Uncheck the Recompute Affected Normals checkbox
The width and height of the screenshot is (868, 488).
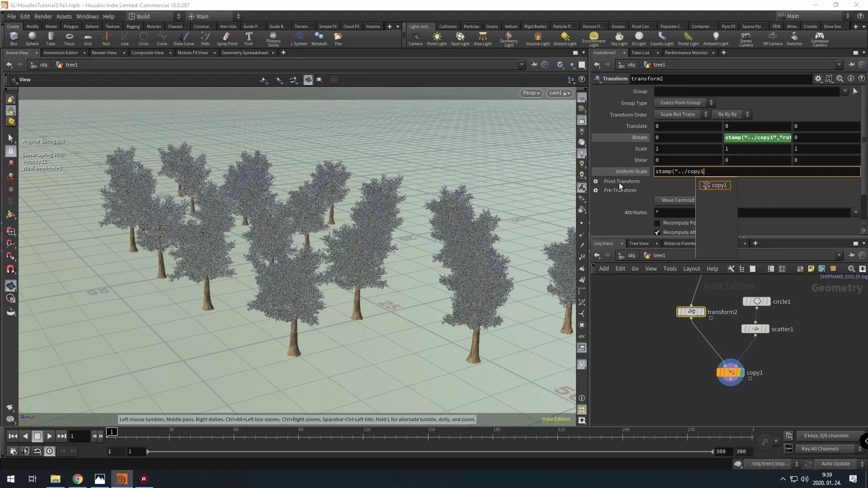click(x=657, y=233)
